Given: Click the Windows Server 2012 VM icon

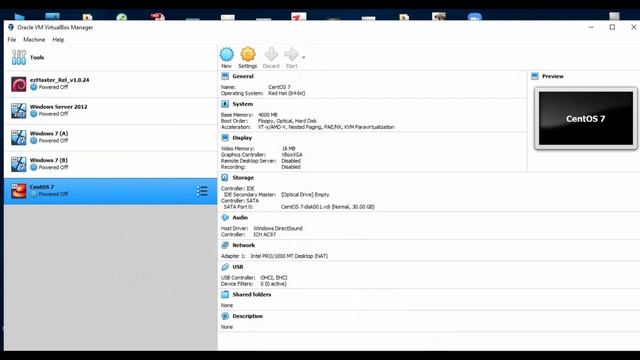Looking at the screenshot, I should click(x=19, y=111).
